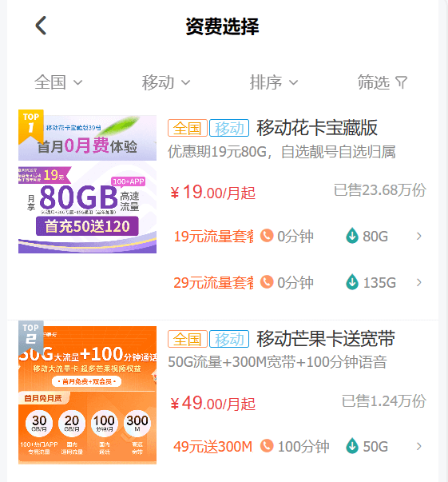Click the ¥19.00/月起 price

[212, 193]
